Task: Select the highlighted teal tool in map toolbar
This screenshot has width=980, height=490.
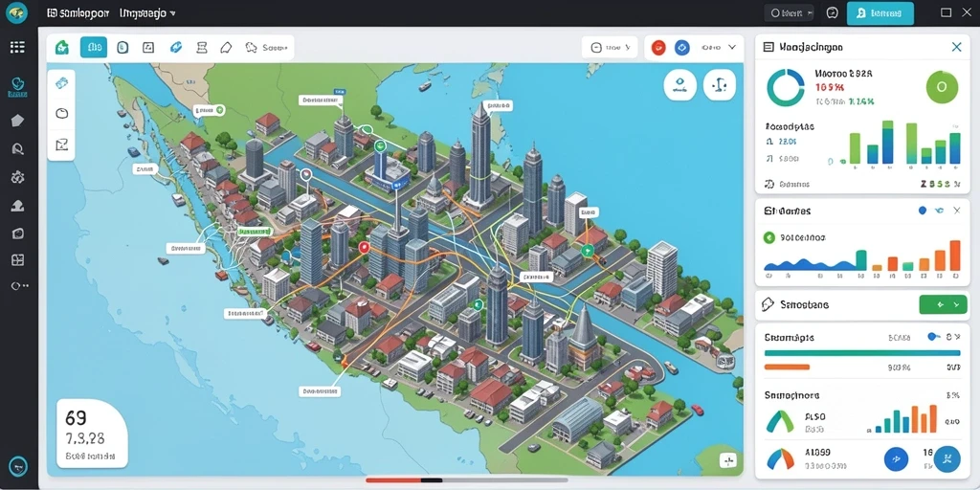Action: [94, 48]
